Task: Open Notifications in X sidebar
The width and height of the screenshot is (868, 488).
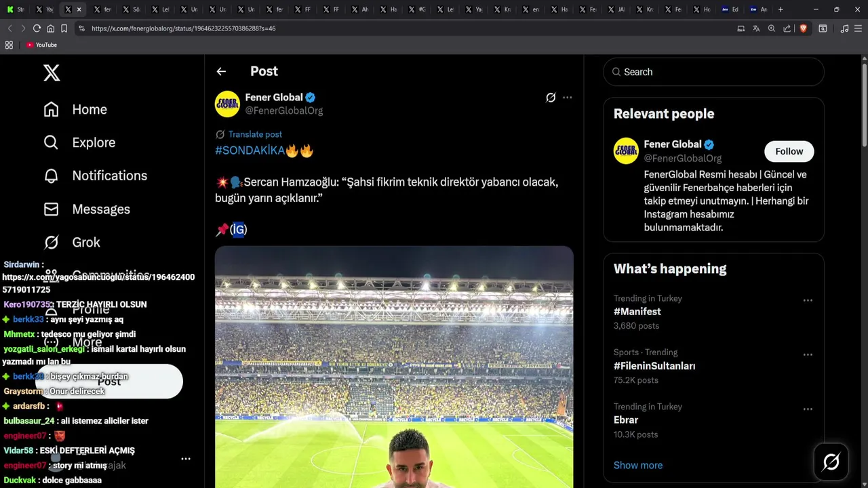Action: tap(96, 176)
